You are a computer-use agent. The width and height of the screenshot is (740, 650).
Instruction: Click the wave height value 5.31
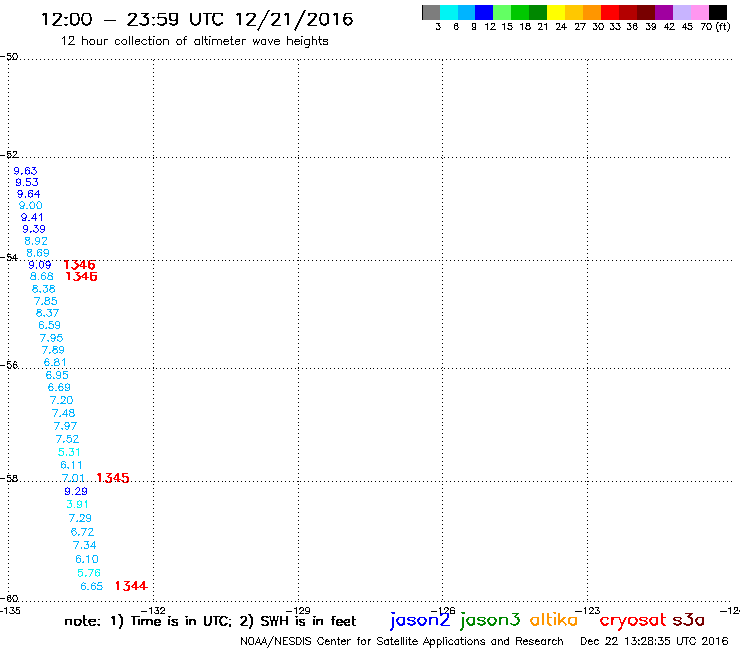(x=69, y=452)
